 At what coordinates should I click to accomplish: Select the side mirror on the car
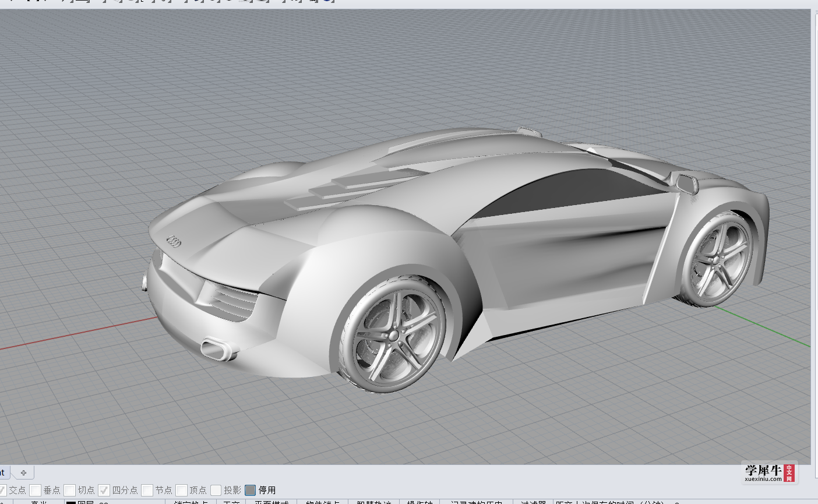click(686, 182)
